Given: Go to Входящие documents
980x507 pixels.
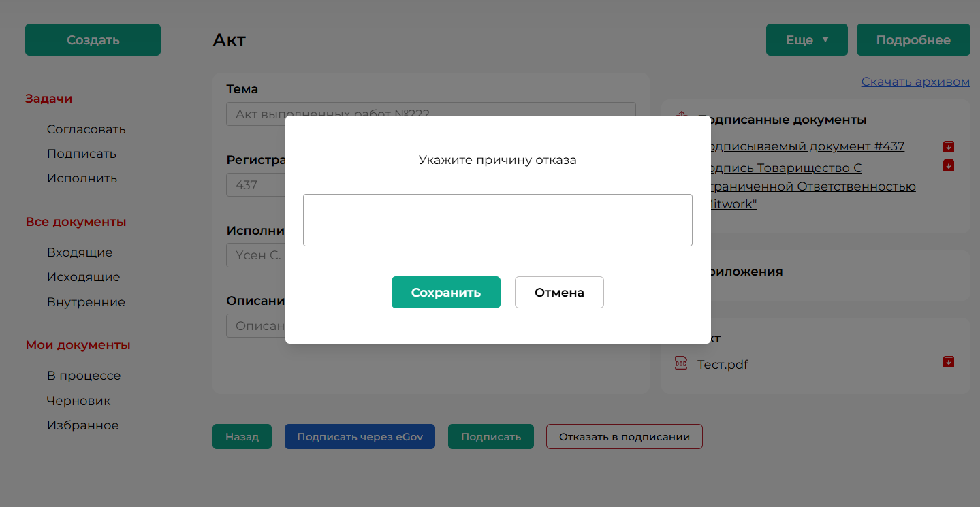Looking at the screenshot, I should point(80,252).
